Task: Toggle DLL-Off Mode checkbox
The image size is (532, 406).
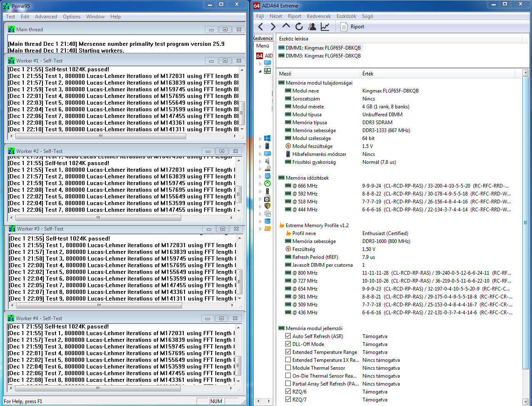Action: (288, 344)
